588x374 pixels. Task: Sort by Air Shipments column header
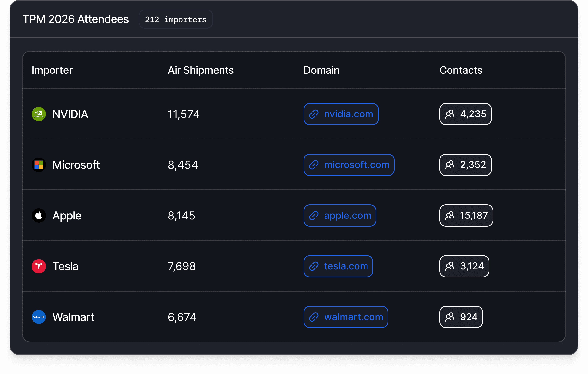pyautogui.click(x=200, y=70)
